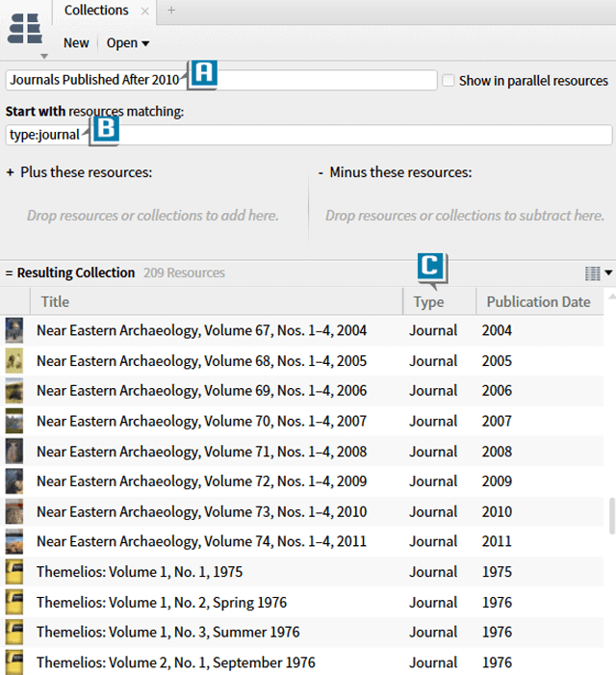The image size is (616, 675).
Task: Click cover icon of Near Eastern Archaeology Volume 67
Action: pyautogui.click(x=14, y=331)
